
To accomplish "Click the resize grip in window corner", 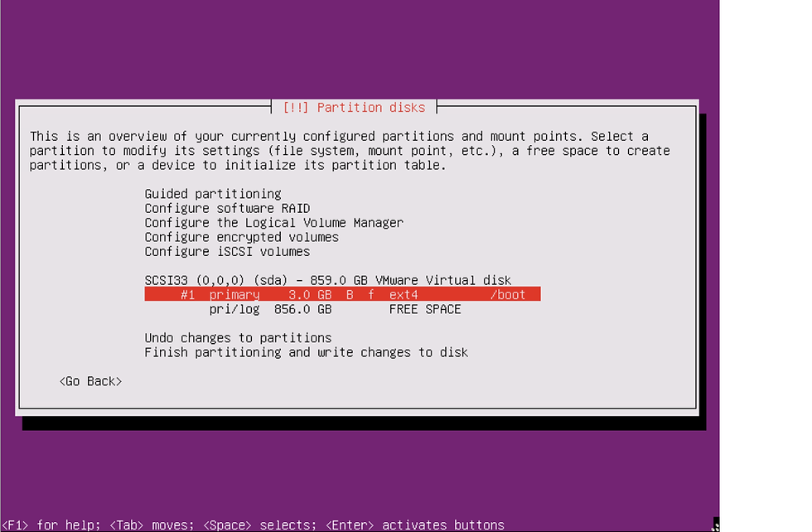I will point(715,525).
